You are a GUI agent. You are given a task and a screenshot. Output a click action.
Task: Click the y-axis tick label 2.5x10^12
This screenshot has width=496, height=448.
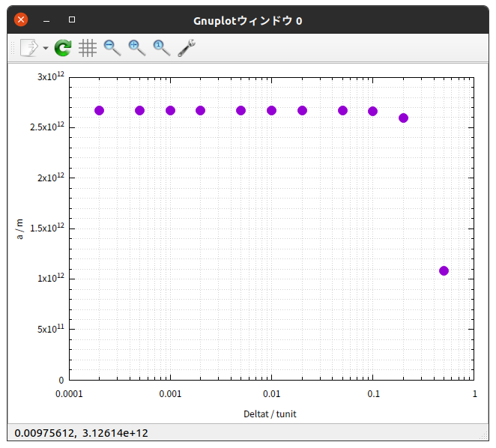[x=47, y=127]
